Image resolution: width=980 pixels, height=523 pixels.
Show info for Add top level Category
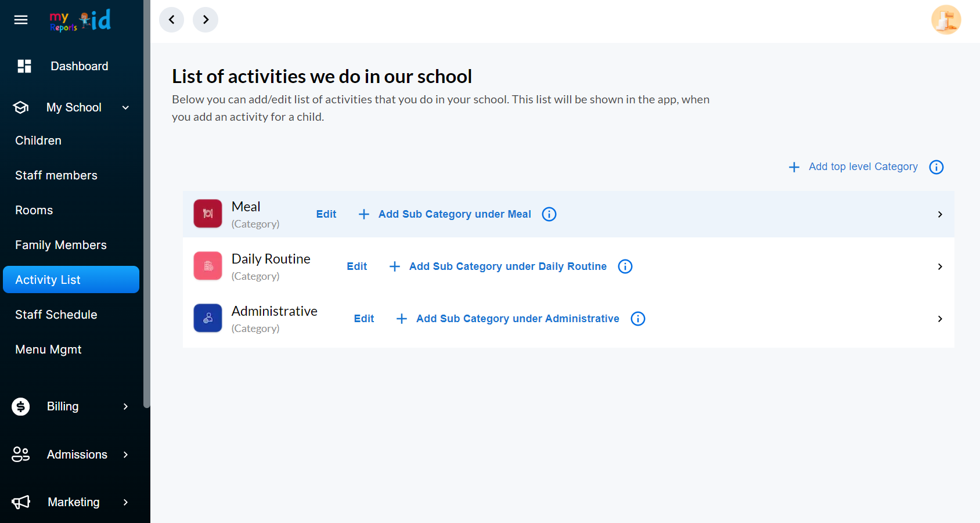pos(936,167)
